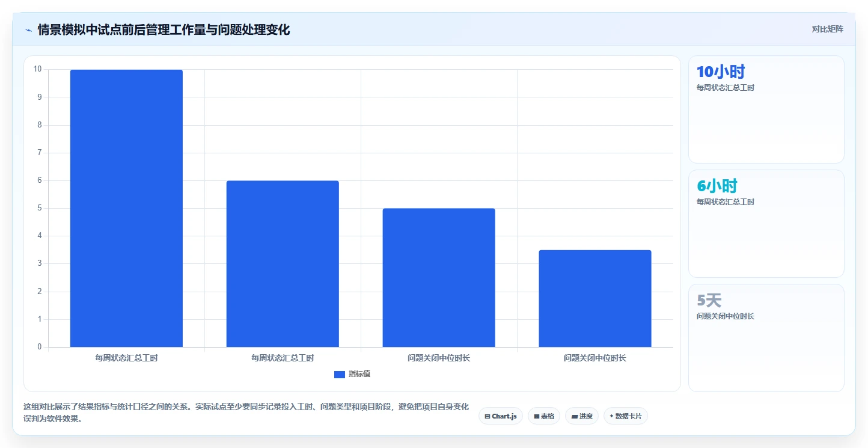This screenshot has height=448, width=868.
Task: Select the chart title 情景模拟中试点前后管理工作量与问题处理变化
Action: coord(164,29)
